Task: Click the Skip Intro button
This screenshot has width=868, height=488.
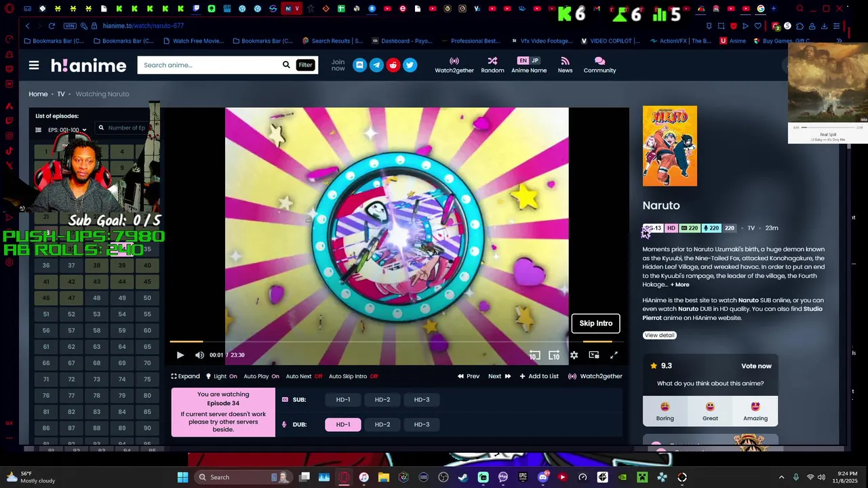Action: click(x=595, y=323)
